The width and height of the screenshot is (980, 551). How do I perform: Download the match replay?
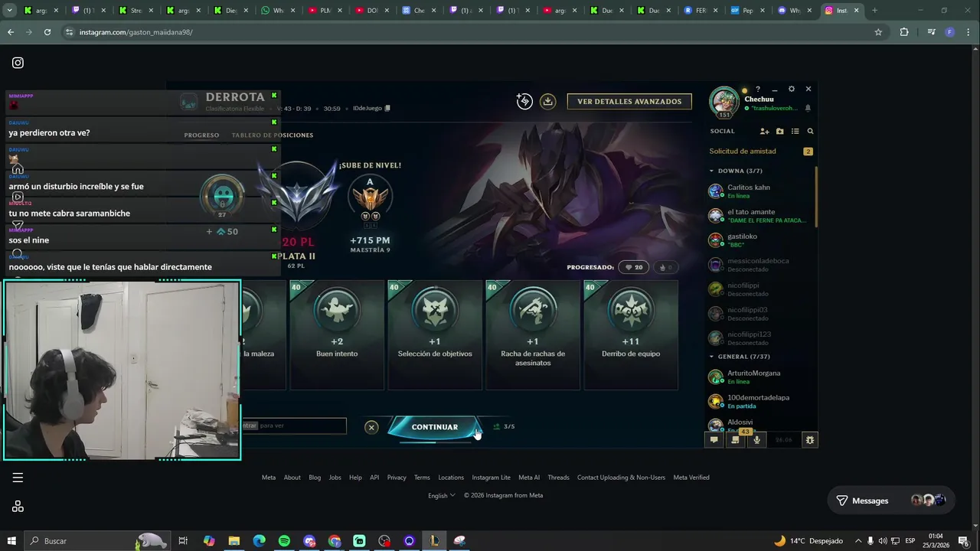coord(547,101)
